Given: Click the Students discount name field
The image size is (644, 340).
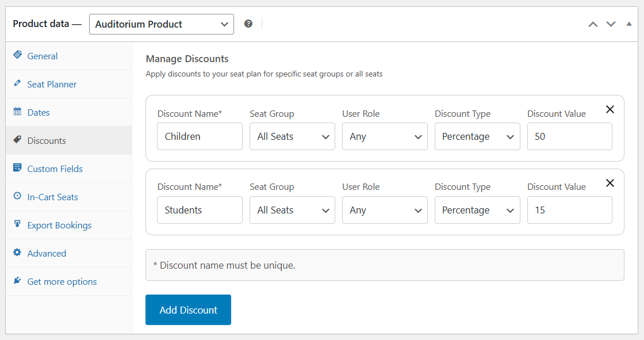Looking at the screenshot, I should (200, 211).
